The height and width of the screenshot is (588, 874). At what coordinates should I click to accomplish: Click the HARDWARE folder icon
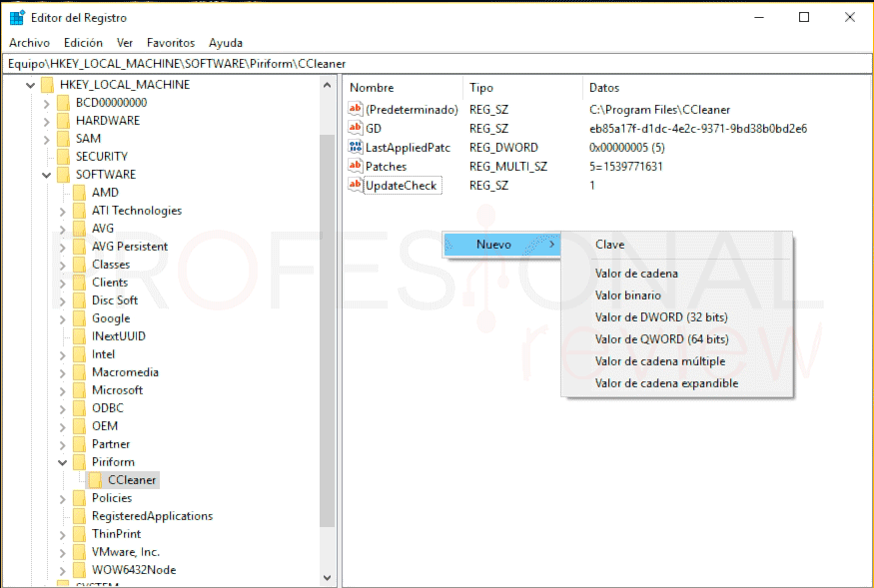point(64,121)
